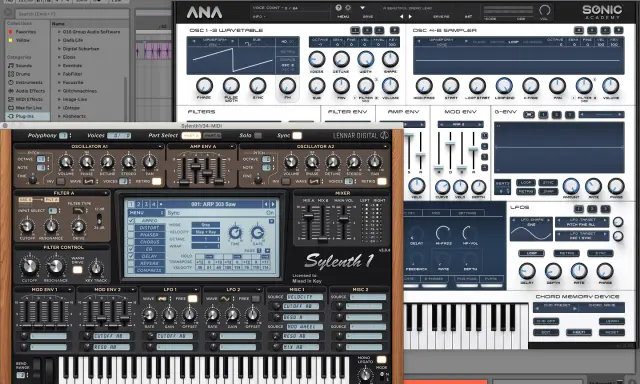Open Oscillator A1 dropdown arrow in Sylenth1
640x384 pixels.
(160, 146)
